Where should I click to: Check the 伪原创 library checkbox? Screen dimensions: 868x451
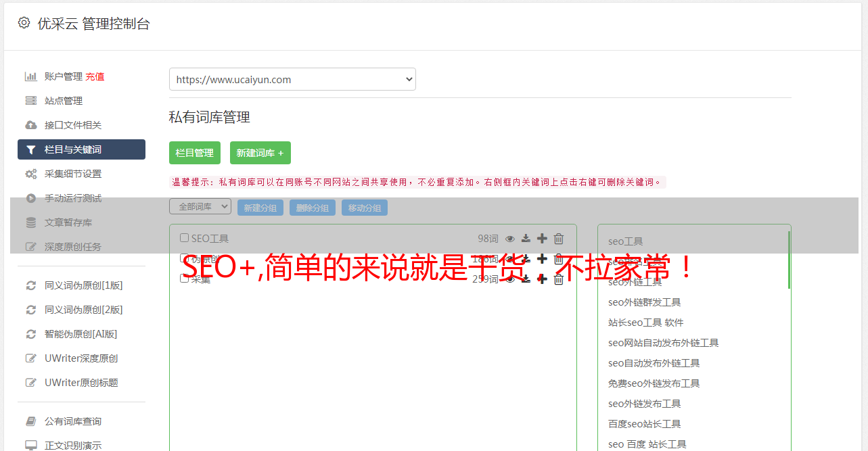tap(184, 258)
